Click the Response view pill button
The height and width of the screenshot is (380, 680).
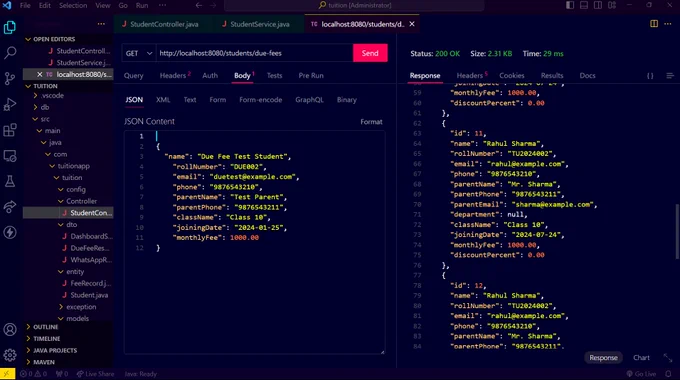coord(603,358)
